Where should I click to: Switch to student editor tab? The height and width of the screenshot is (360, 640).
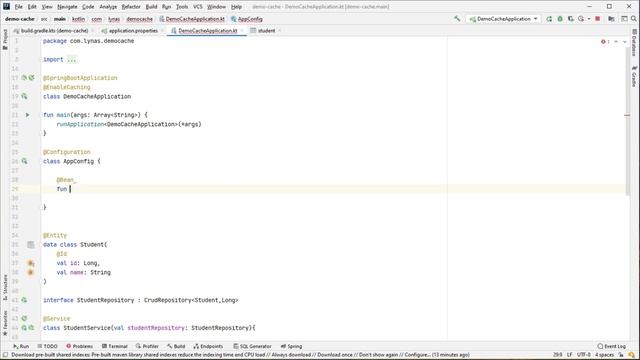coord(266,31)
